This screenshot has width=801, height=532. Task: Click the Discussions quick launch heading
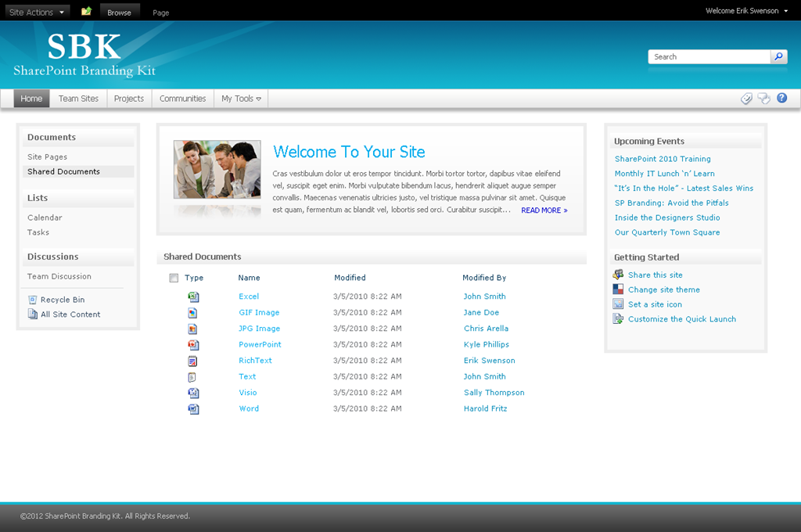click(x=52, y=257)
